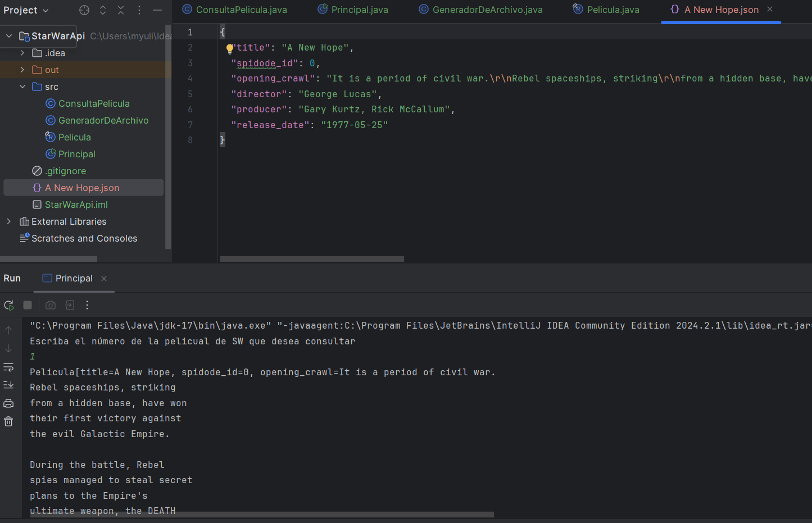This screenshot has height=523, width=812.
Task: Select the .gitignore file
Action: point(59,171)
